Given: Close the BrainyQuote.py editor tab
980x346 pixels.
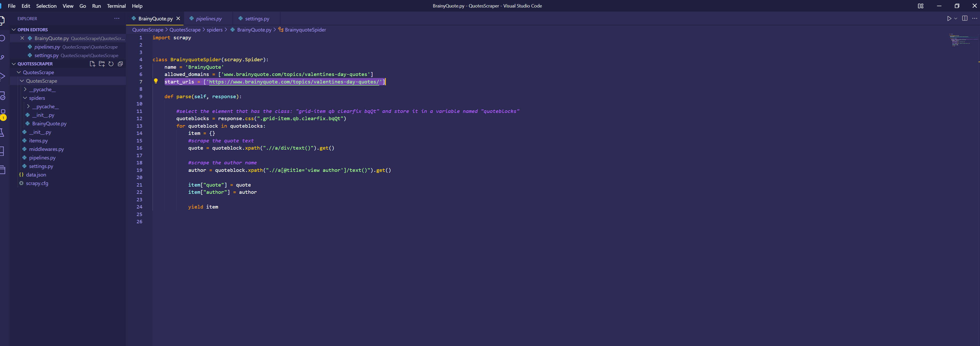Looking at the screenshot, I should (178, 18).
